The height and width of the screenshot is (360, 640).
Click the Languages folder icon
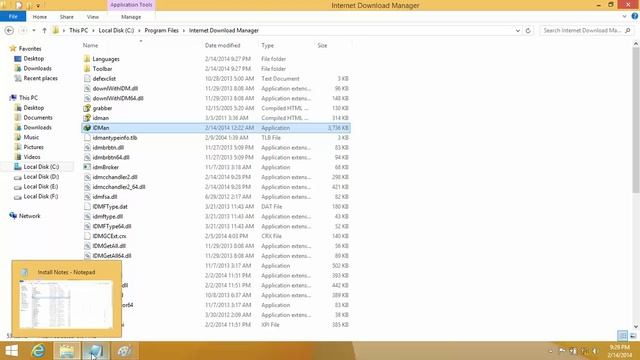[x=87, y=59]
